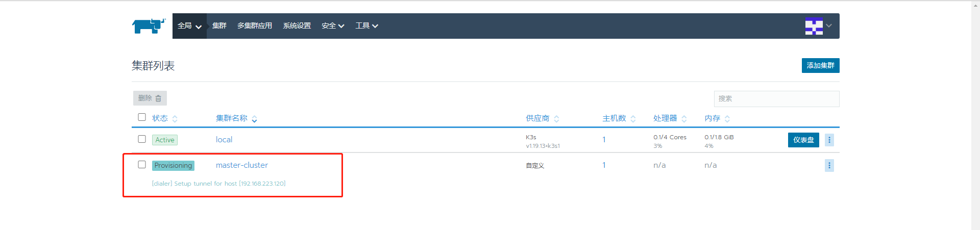Check the master-cluster row checkbox
Viewport: 980px width, 230px height.
142,165
